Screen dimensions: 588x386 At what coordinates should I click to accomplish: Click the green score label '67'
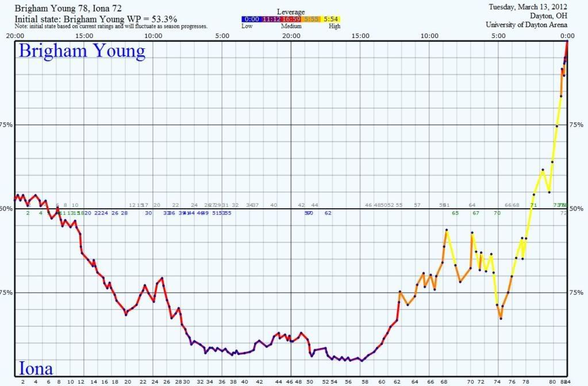click(476, 213)
